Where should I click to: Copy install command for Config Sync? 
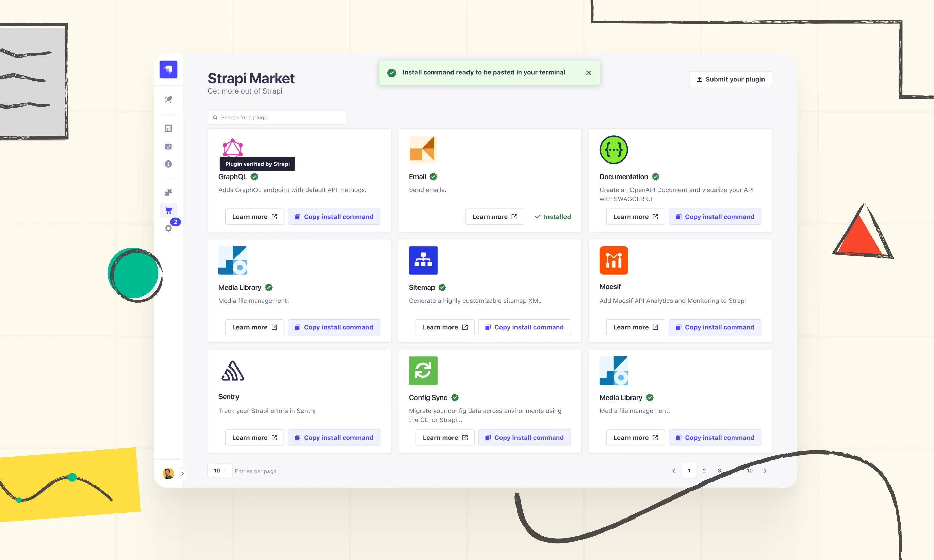coord(524,437)
